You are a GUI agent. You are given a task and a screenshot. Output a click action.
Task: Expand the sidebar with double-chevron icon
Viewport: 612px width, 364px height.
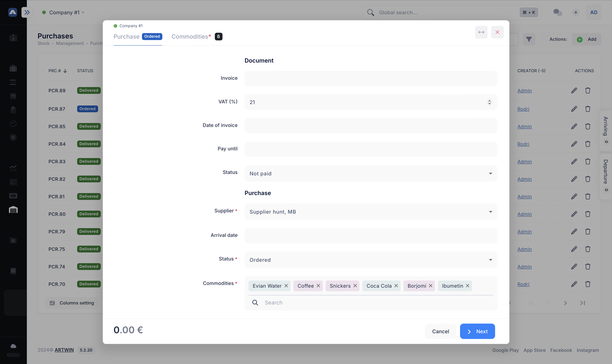[x=27, y=12]
